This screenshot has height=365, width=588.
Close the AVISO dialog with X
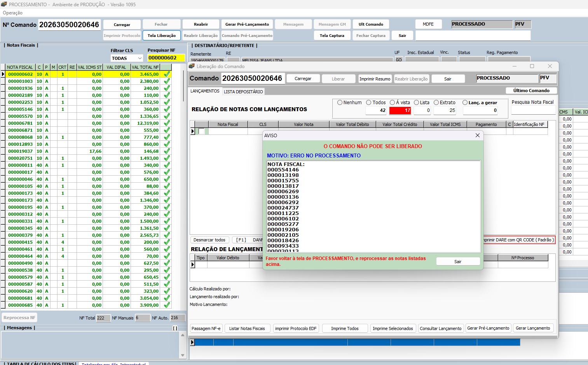(478, 135)
